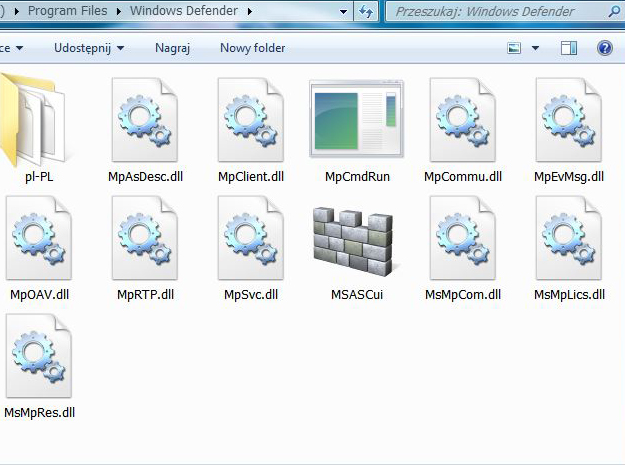
Task: Expand arrow after Program Files in path
Action: click(x=119, y=12)
